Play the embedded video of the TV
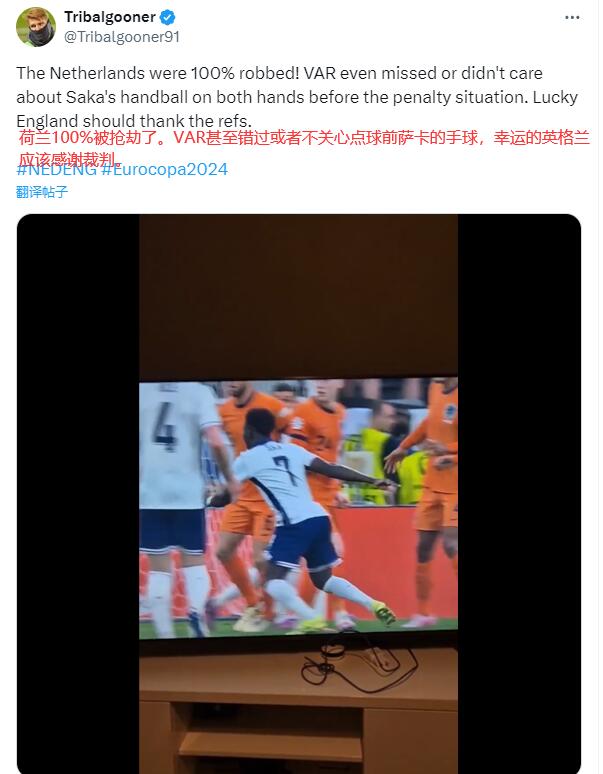This screenshot has height=774, width=603. pyautogui.click(x=299, y=494)
